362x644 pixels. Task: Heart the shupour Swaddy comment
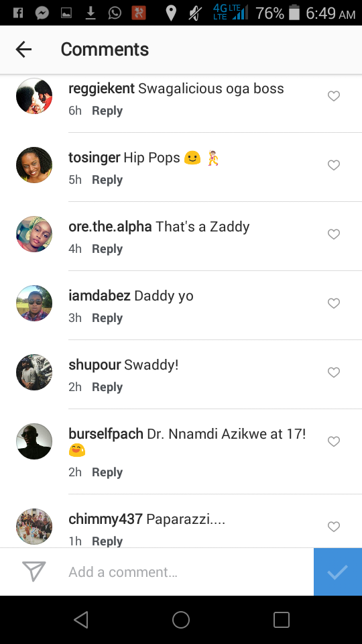click(x=334, y=372)
